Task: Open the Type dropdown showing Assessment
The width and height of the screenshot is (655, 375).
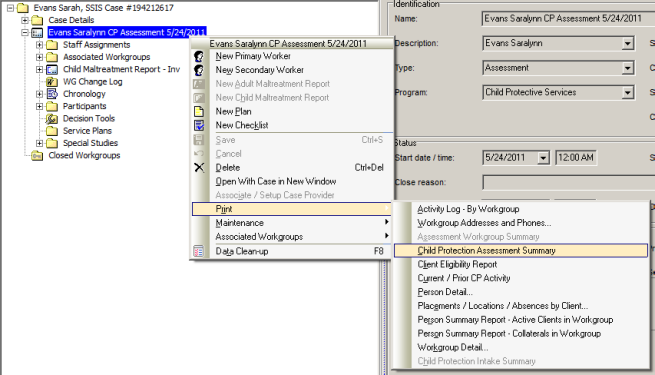Action: point(627,68)
